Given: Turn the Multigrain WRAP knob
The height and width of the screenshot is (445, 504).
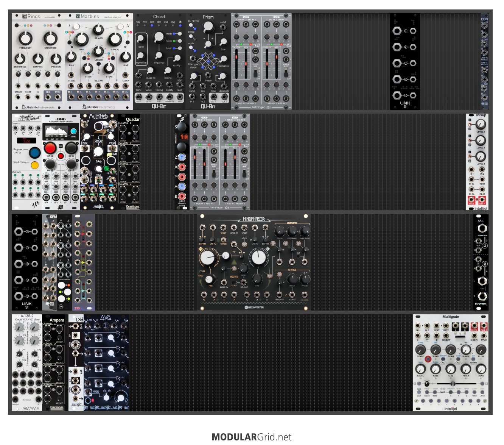Looking at the screenshot, I should (436, 349).
